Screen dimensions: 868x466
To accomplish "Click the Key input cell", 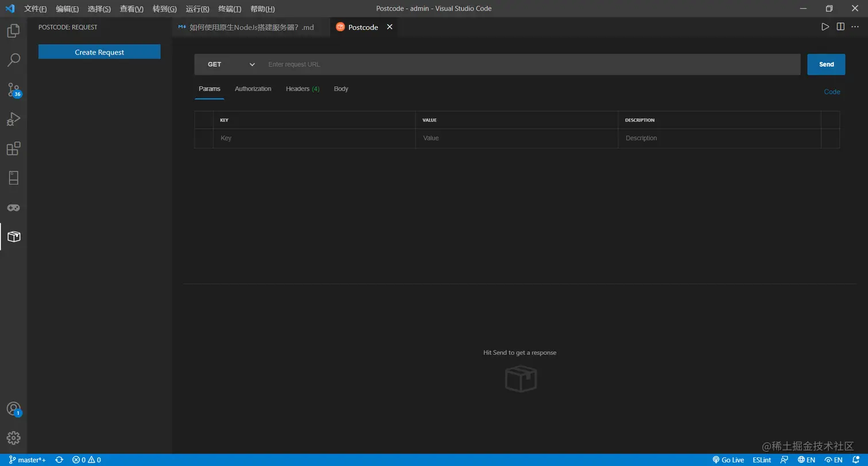I will [x=314, y=138].
